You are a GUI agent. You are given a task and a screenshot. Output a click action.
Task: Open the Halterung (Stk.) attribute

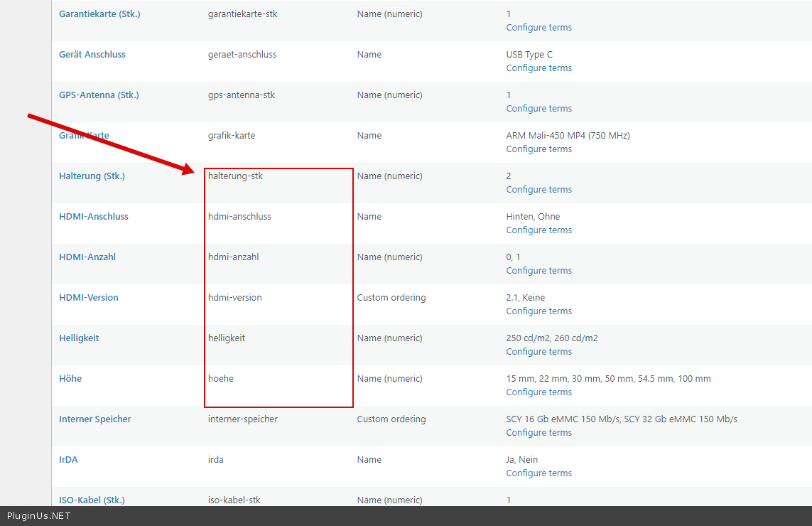92,176
